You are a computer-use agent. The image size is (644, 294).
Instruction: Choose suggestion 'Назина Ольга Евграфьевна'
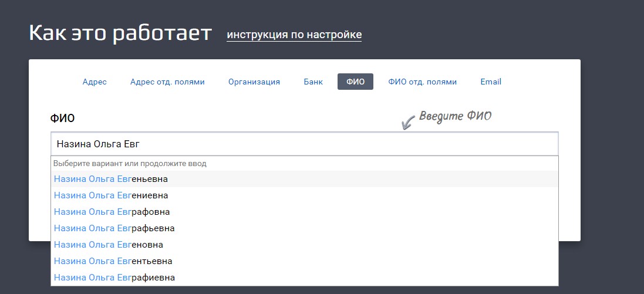click(304, 228)
